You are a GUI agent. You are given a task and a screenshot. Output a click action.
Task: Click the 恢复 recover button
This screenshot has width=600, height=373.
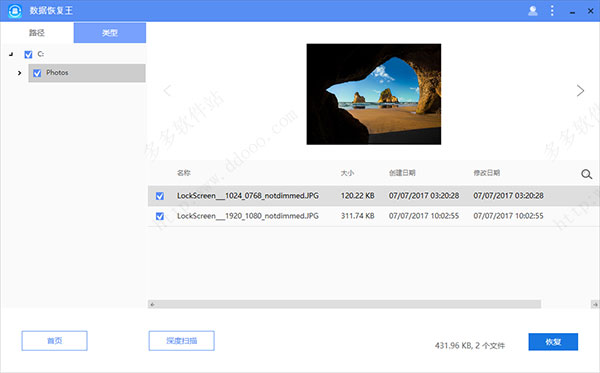click(553, 342)
